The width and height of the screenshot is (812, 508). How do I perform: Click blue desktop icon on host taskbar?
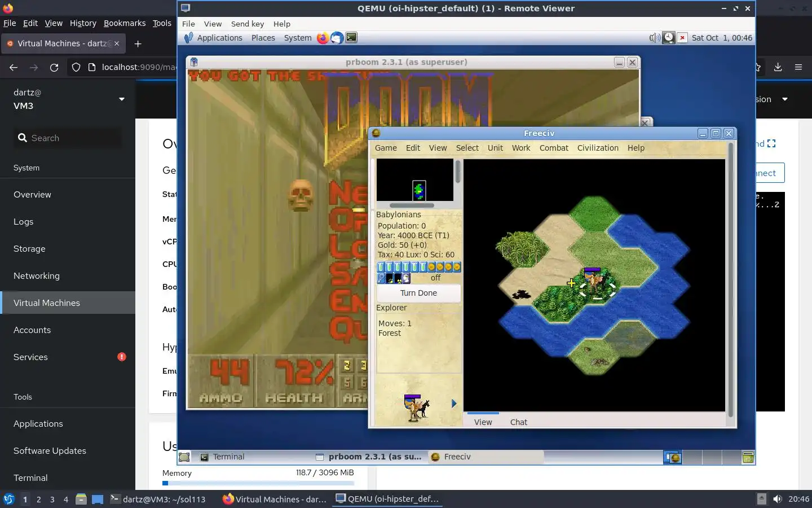[98, 499]
